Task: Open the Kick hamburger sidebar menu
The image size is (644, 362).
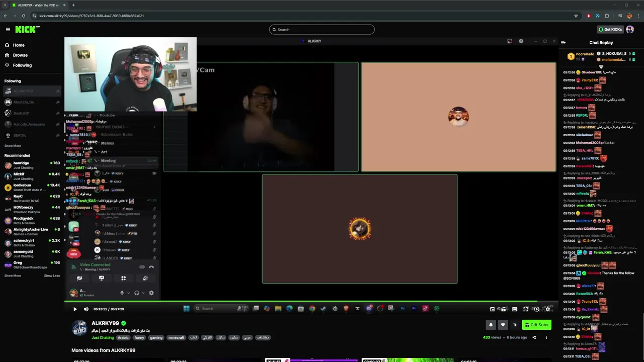Action: pyautogui.click(x=8, y=30)
